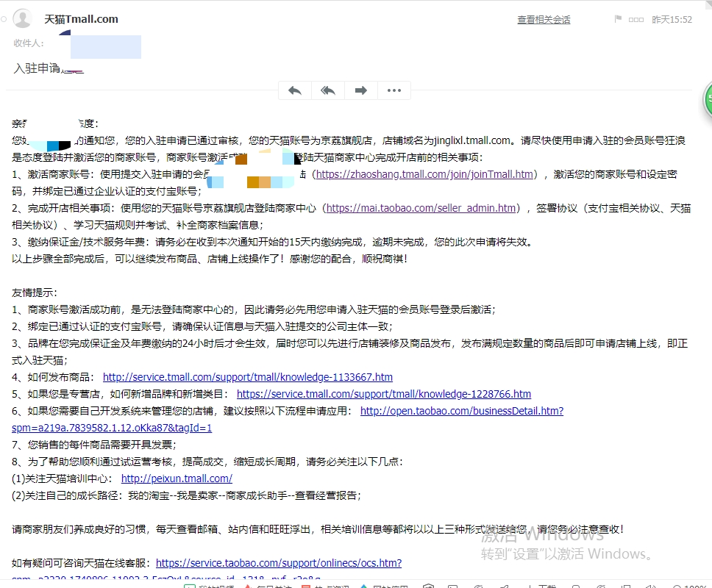Click the line 2、绑定已通过认证的支付宝账号
Viewport: 712px width, 588px height.
[202, 326]
